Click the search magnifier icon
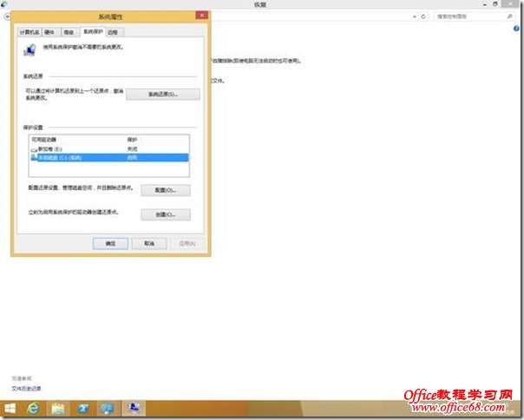 point(509,16)
